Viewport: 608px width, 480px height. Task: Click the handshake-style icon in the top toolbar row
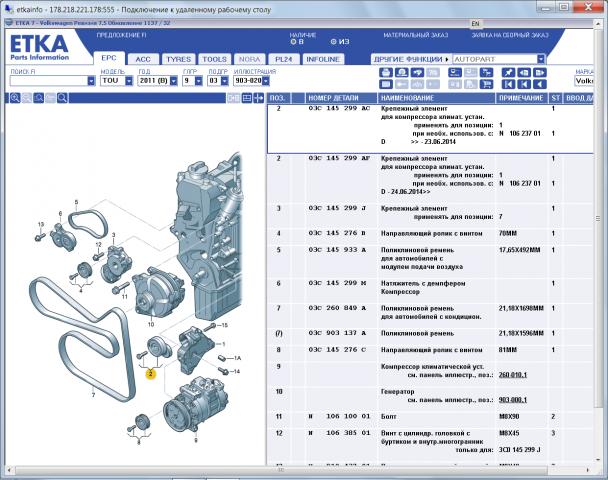click(x=417, y=73)
